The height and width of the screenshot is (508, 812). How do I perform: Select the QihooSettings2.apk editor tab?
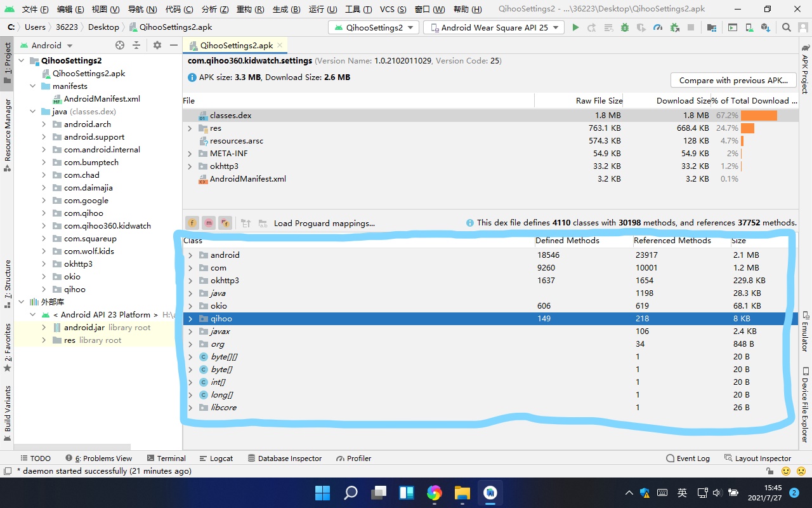pyautogui.click(x=236, y=45)
